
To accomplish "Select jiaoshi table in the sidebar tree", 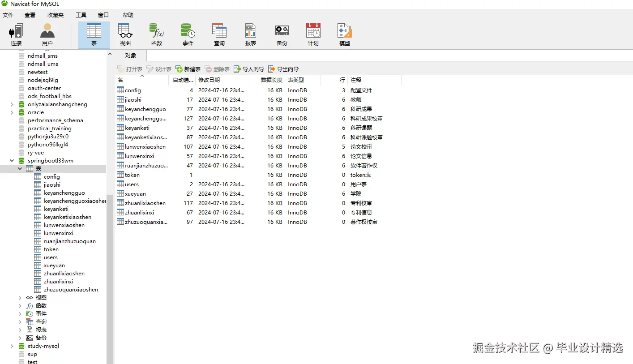I will 52,185.
